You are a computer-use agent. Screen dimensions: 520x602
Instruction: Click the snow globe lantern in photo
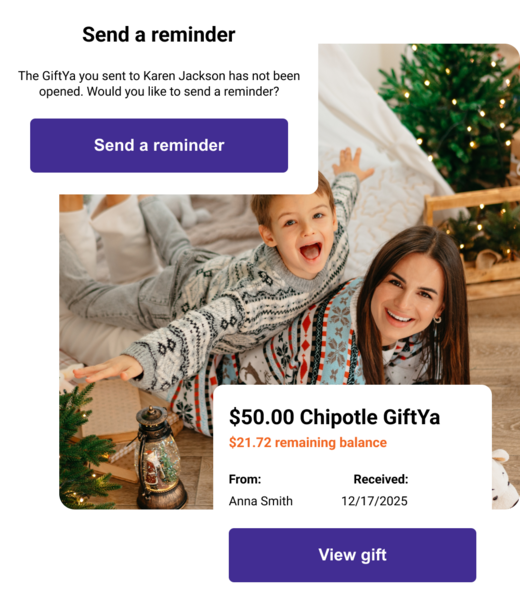[x=160, y=459]
